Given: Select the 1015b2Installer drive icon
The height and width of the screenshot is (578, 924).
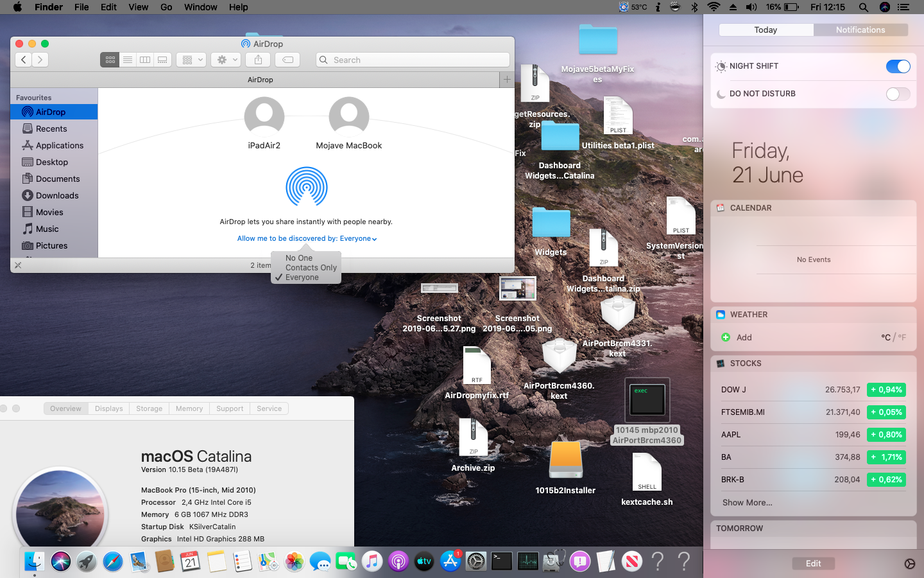Looking at the screenshot, I should (565, 468).
